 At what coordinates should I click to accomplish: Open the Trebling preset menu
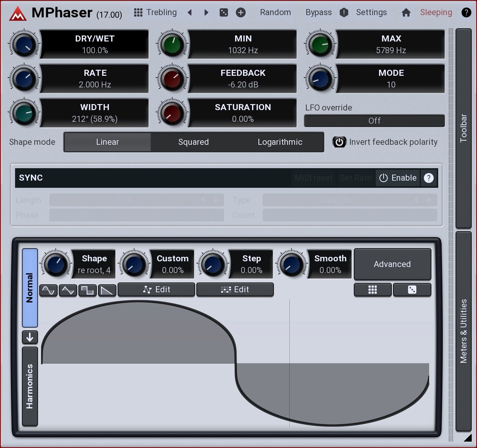155,12
